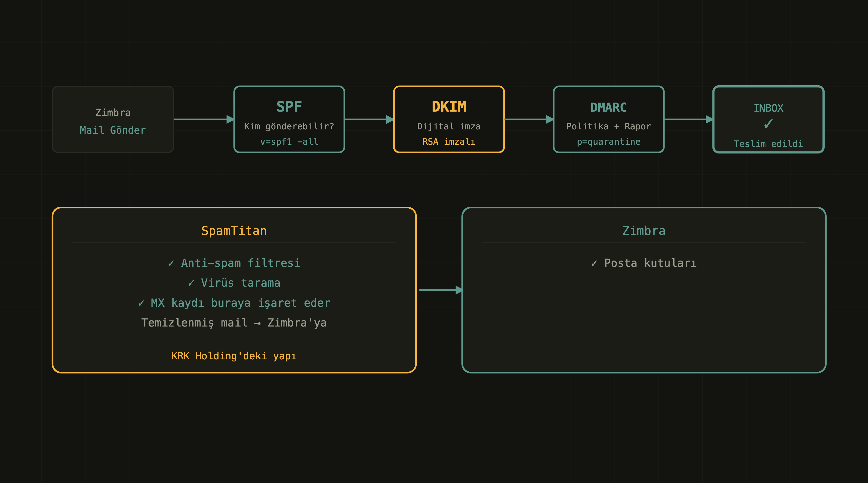The width and height of the screenshot is (868, 483).
Task: Select the Zimbra label above 'Mail Gönder'
Action: (x=113, y=113)
